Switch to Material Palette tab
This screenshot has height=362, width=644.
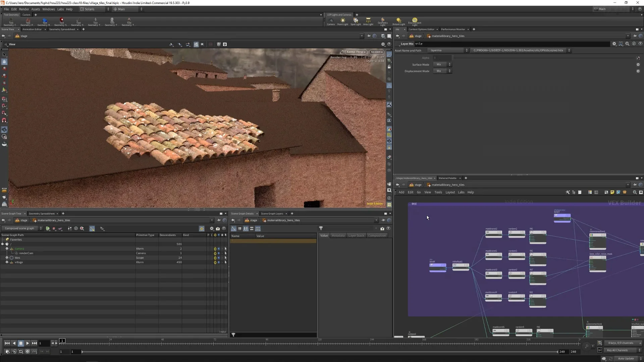447,178
